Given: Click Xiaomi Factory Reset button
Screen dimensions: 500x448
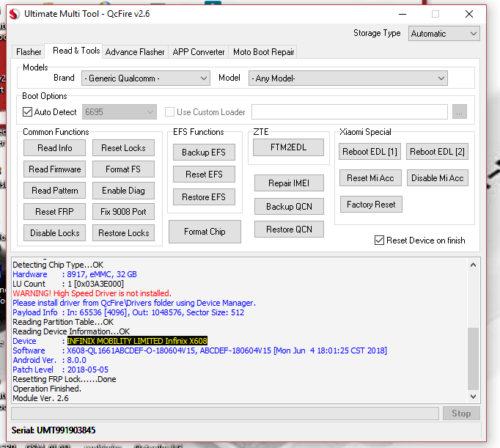Looking at the screenshot, I should (371, 205).
